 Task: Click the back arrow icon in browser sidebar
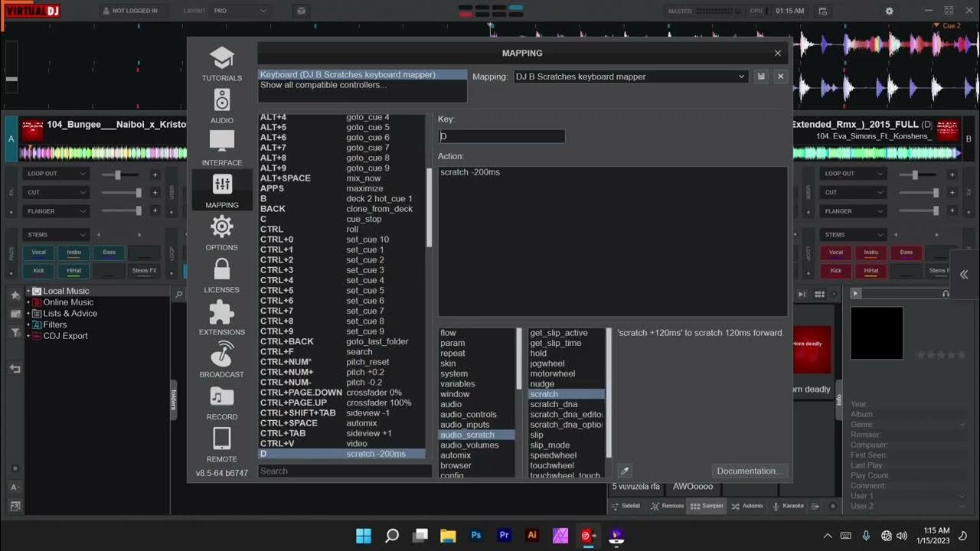[15, 369]
